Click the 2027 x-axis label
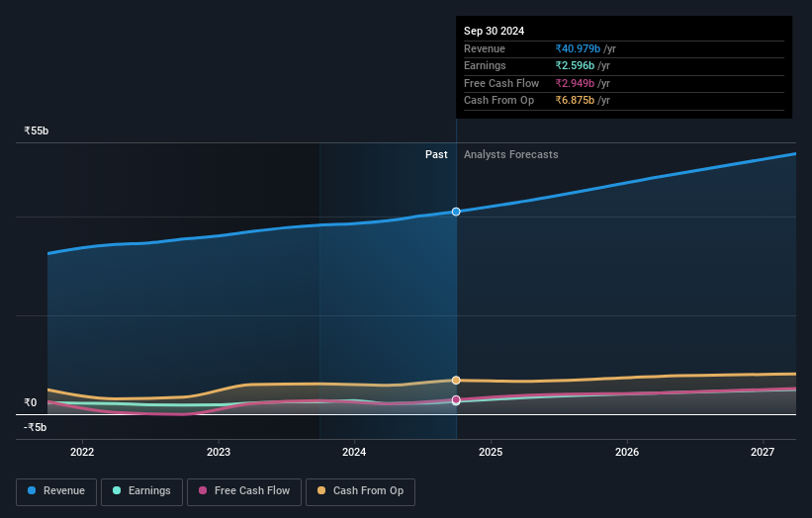The height and width of the screenshot is (518, 812). pyautogui.click(x=763, y=453)
